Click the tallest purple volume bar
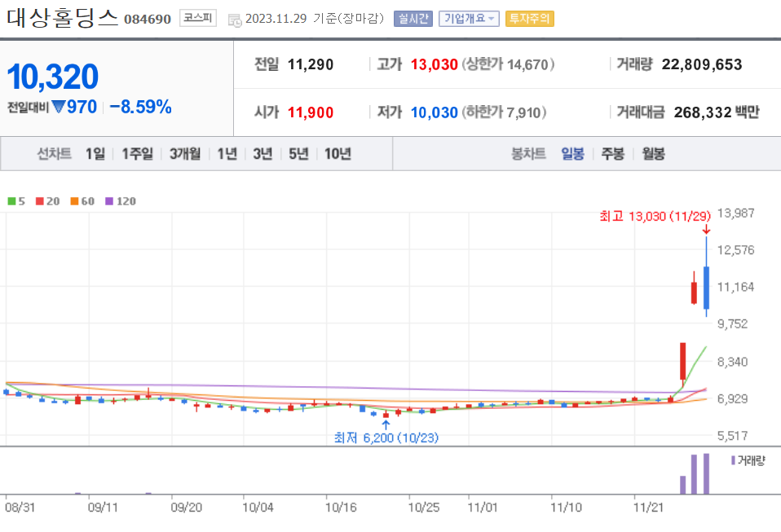The width and height of the screenshot is (781, 532). click(x=706, y=474)
